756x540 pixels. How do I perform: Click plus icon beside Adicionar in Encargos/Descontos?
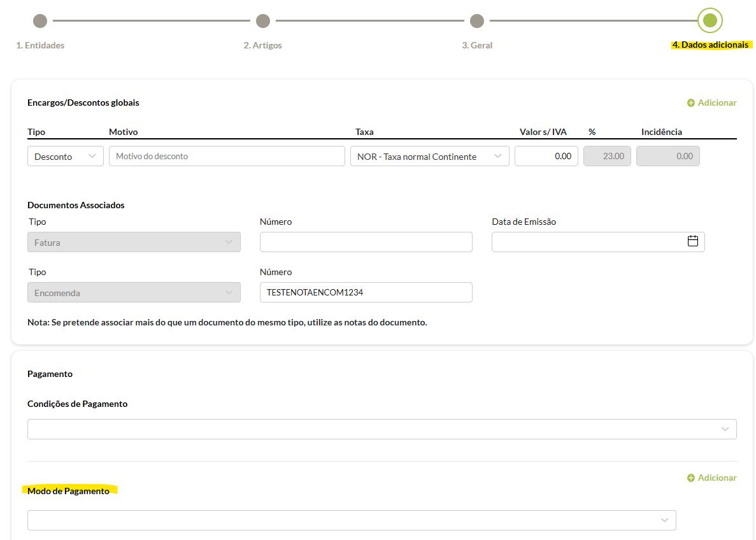coord(691,103)
